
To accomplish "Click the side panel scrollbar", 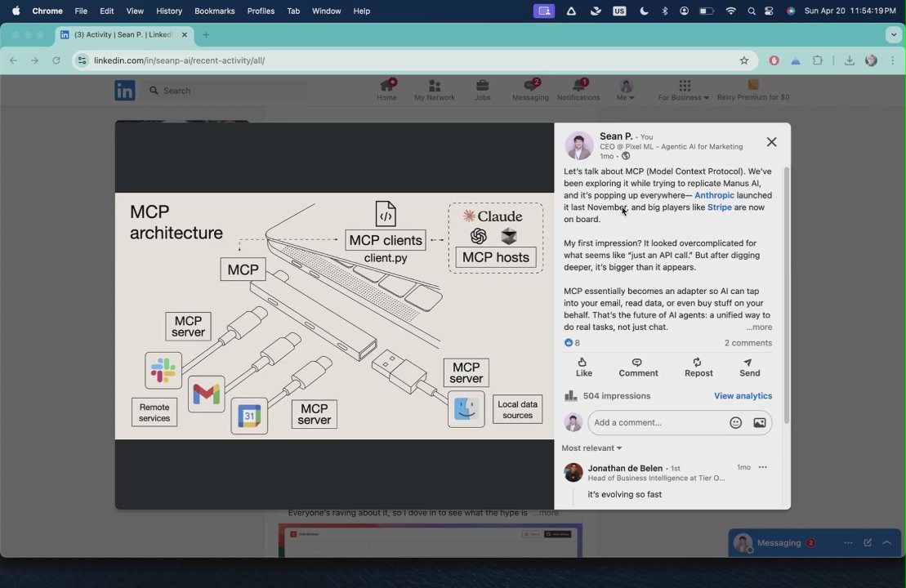I will (786, 295).
